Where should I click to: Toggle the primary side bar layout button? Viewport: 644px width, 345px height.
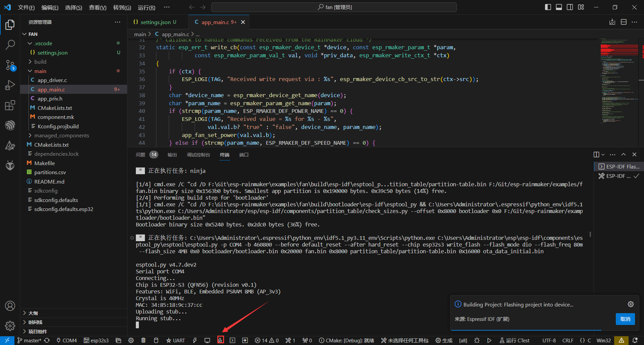(548, 7)
